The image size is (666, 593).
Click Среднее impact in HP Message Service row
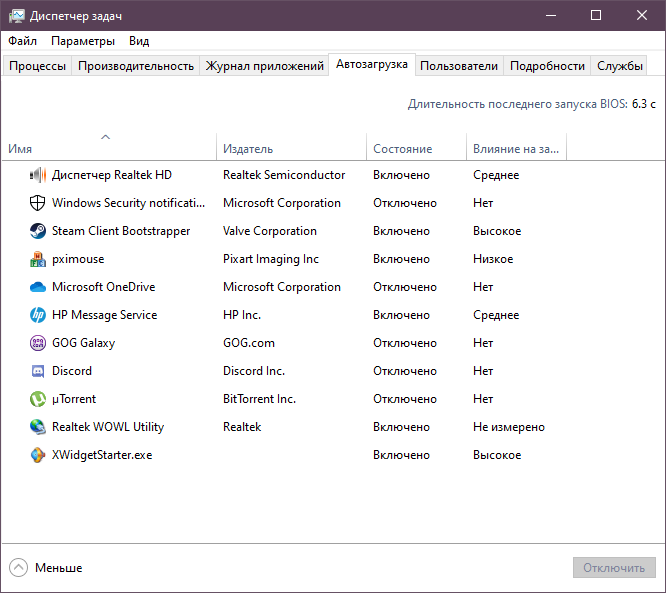[x=496, y=315]
